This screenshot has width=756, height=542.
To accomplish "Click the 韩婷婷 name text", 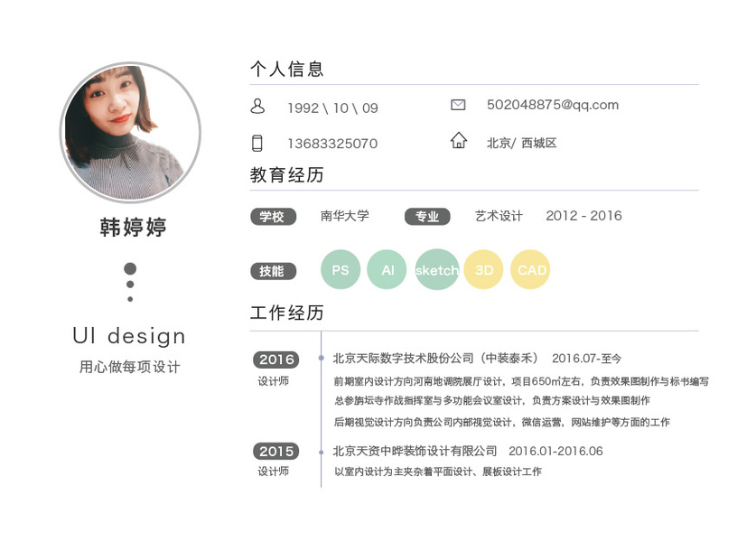I will [133, 227].
